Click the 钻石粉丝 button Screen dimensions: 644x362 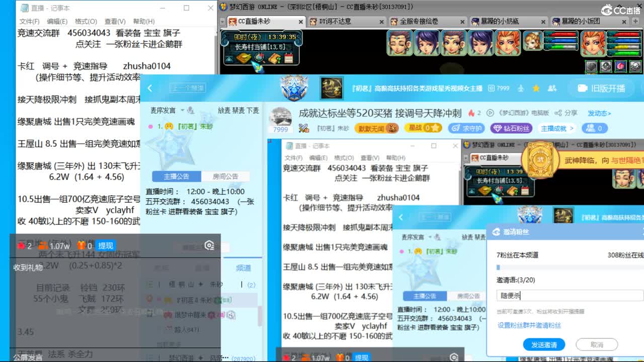click(512, 128)
